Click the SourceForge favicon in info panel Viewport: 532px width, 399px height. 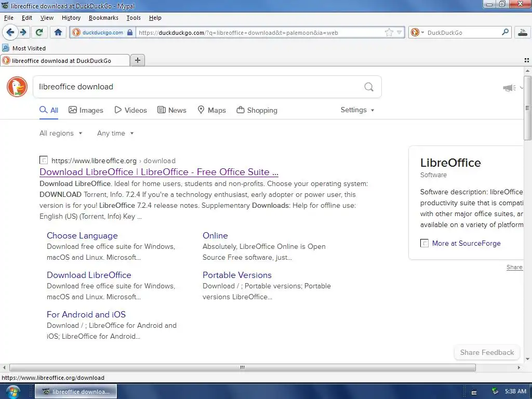tap(424, 243)
